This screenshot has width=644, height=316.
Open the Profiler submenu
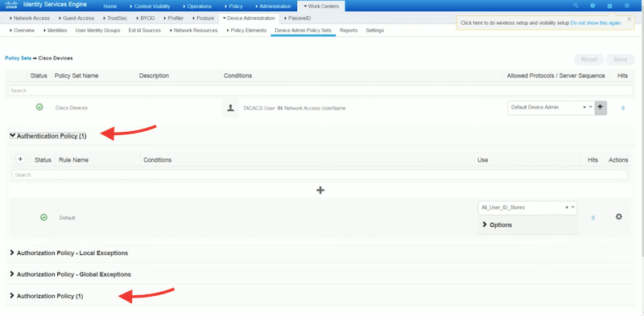coord(173,18)
